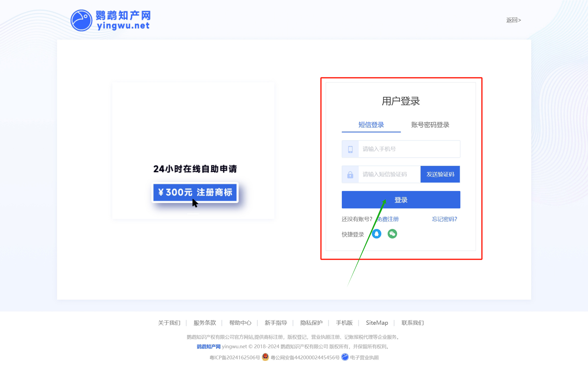
Task: Click the phone icon beside number field
Action: (350, 149)
